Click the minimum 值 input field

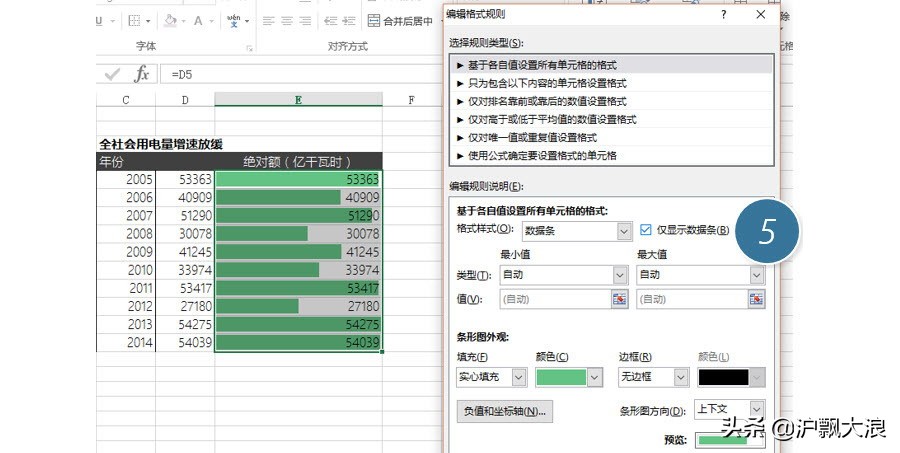(555, 299)
